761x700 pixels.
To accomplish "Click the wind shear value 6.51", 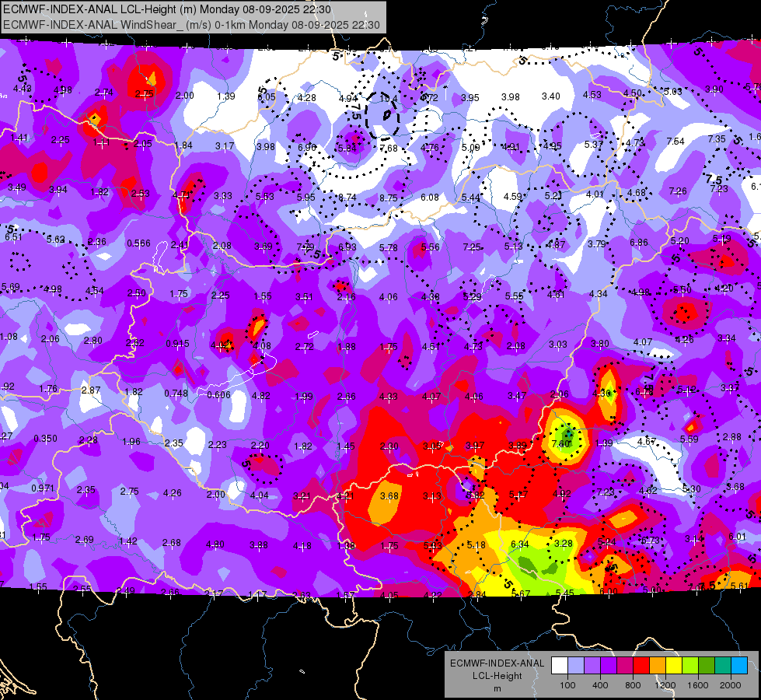I will click(x=13, y=237).
